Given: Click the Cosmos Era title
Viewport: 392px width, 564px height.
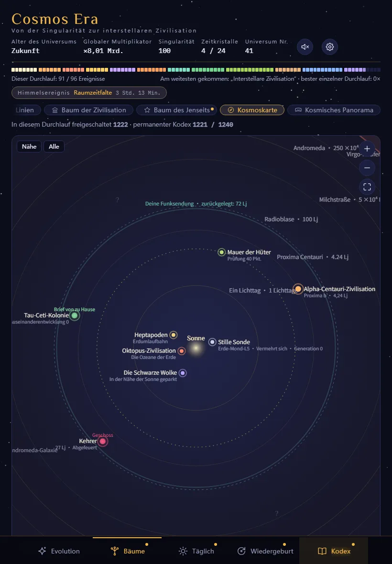Looking at the screenshot, I should 54,19.
